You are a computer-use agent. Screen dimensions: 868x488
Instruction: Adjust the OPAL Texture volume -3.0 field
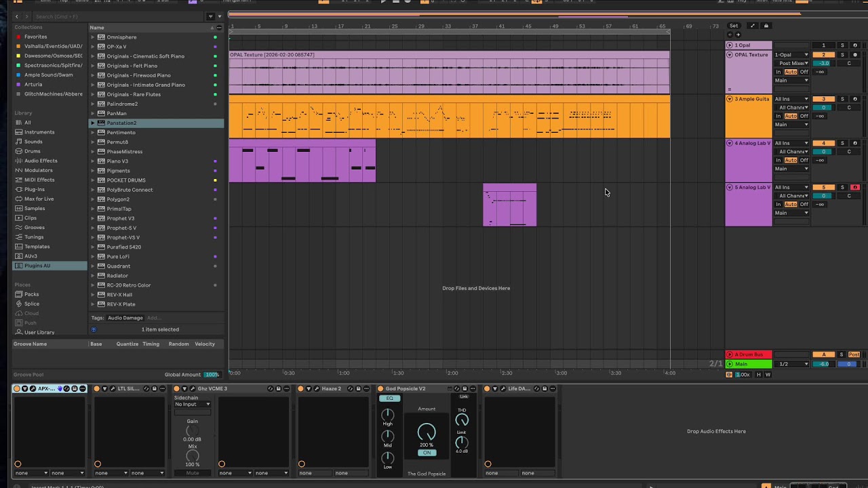tap(824, 63)
